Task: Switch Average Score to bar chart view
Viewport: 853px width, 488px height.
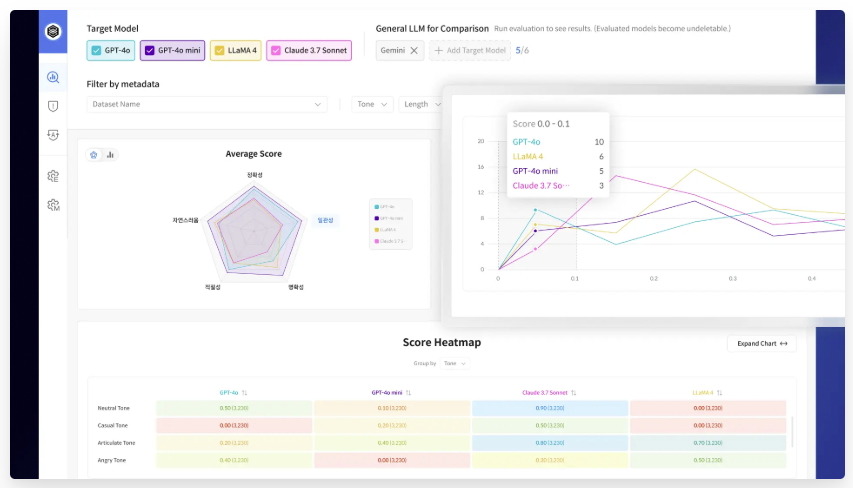Action: tap(110, 155)
